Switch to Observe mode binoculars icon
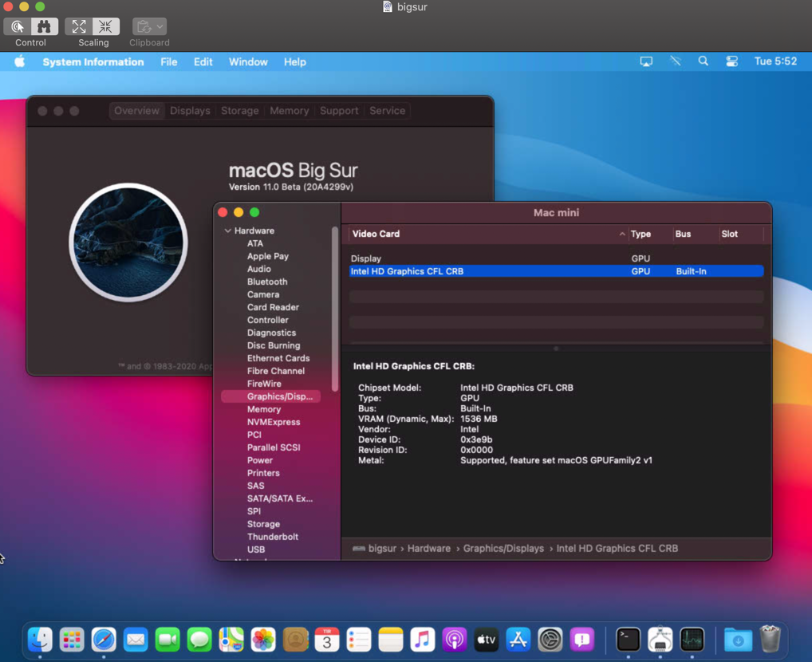812x662 pixels. tap(45, 26)
